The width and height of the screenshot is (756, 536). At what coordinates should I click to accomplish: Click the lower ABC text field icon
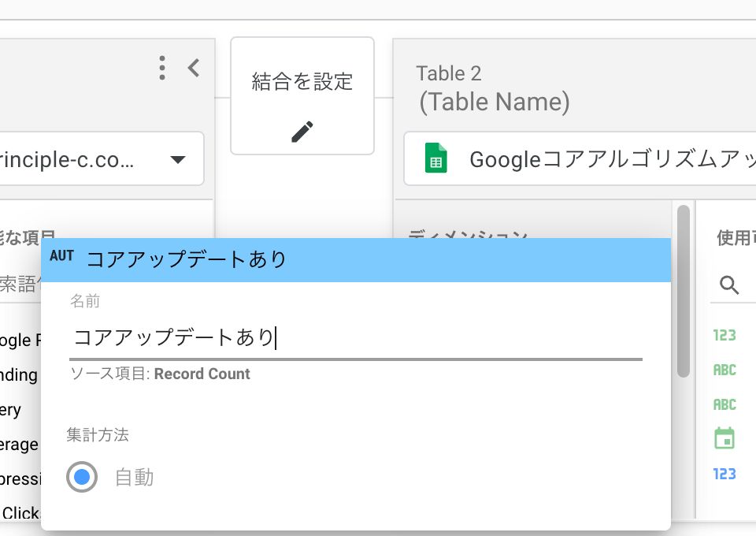[x=724, y=404]
